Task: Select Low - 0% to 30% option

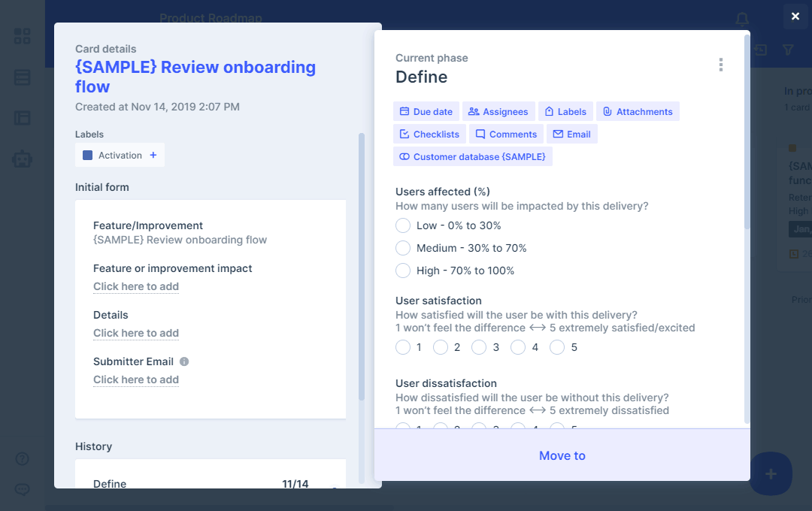Action: (x=404, y=225)
